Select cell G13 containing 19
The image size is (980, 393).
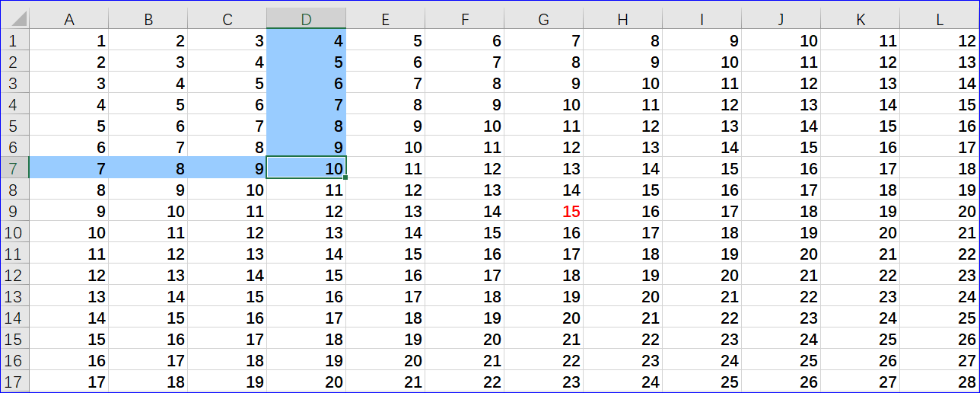tap(544, 296)
